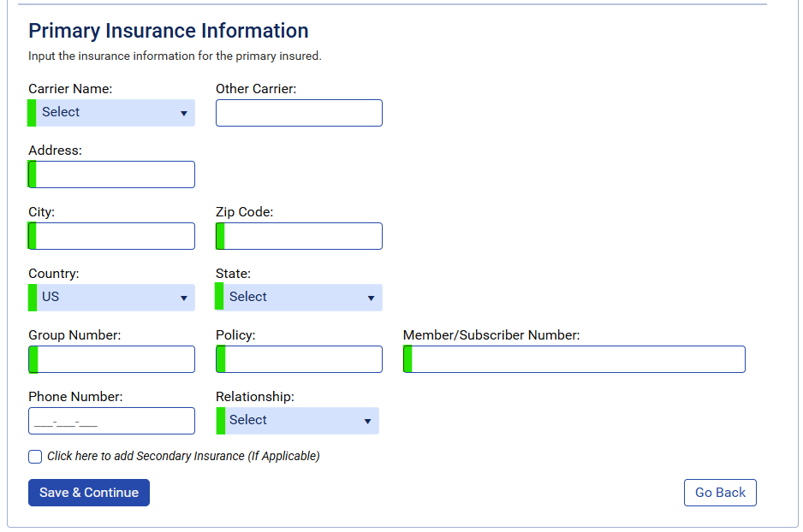Image resolution: width=803 pixels, height=532 pixels.
Task: Click the Zip Code input field
Action: point(299,236)
